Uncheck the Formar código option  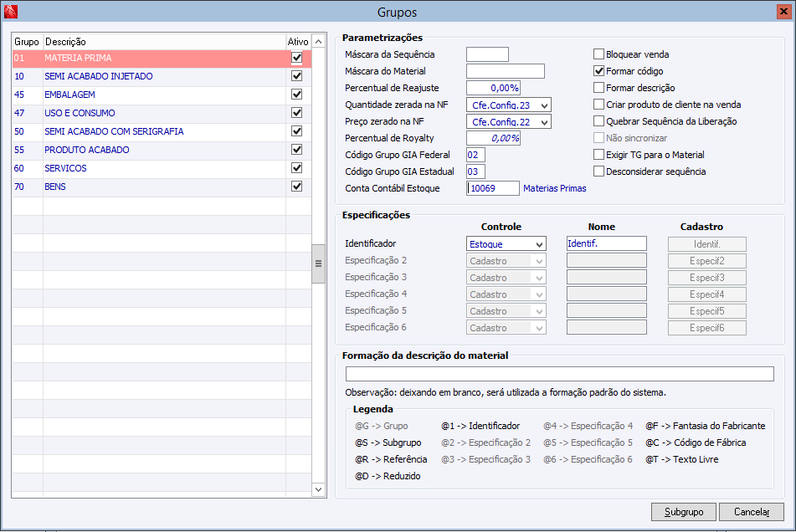598,71
